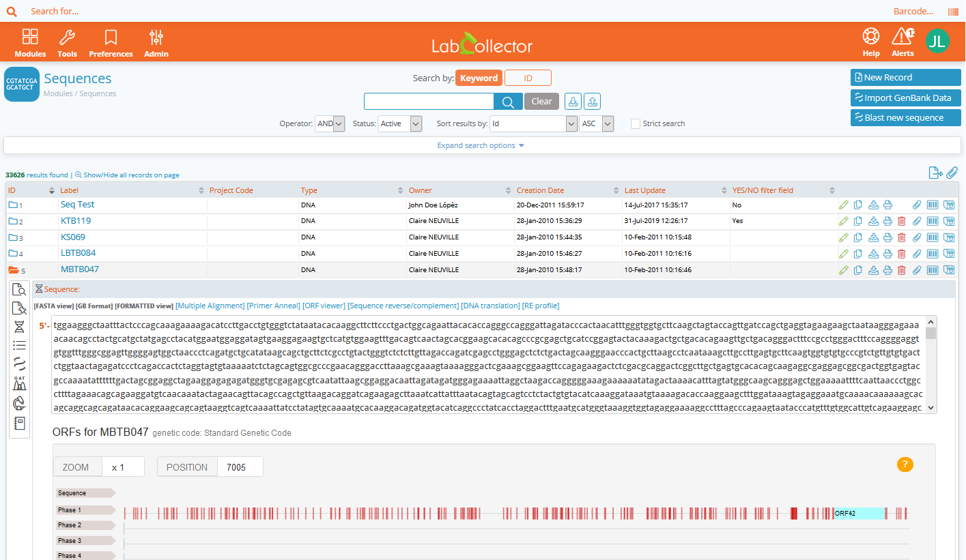This screenshot has height=560, width=966.
Task: Click the notebook sidebar icon
Action: [x=19, y=423]
